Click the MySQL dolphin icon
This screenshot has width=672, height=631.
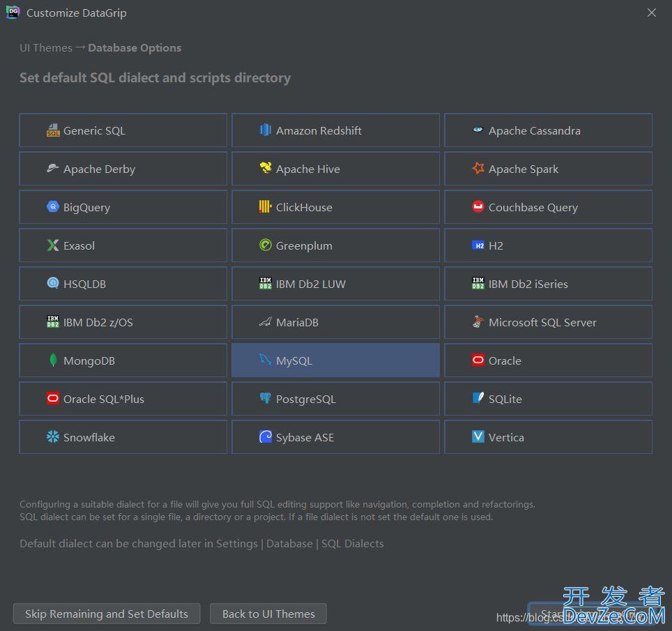(x=266, y=360)
